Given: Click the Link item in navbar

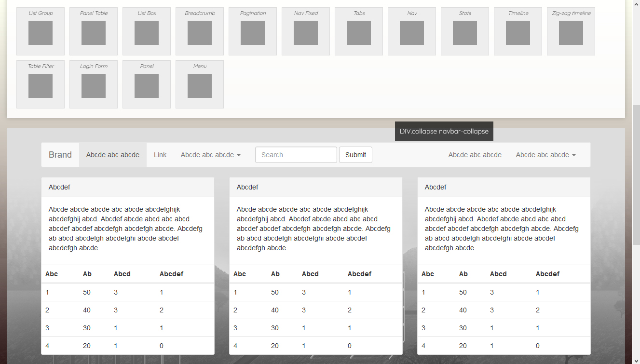Looking at the screenshot, I should click(x=160, y=155).
